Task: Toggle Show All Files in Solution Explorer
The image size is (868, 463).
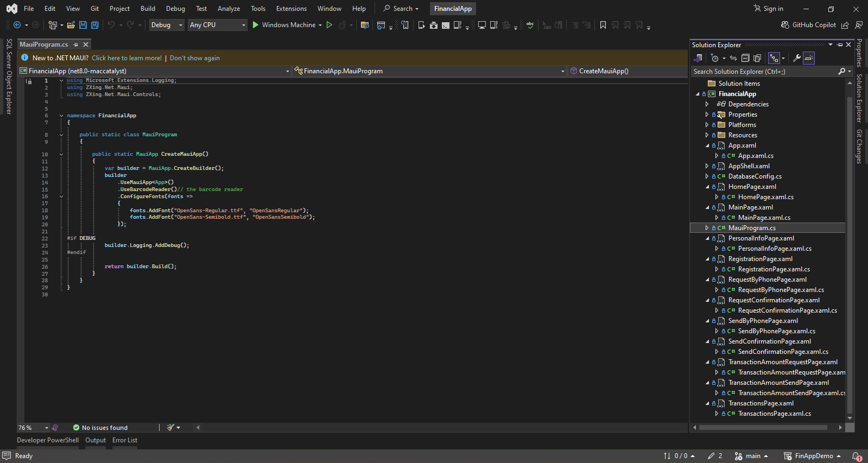Action: 757,58
